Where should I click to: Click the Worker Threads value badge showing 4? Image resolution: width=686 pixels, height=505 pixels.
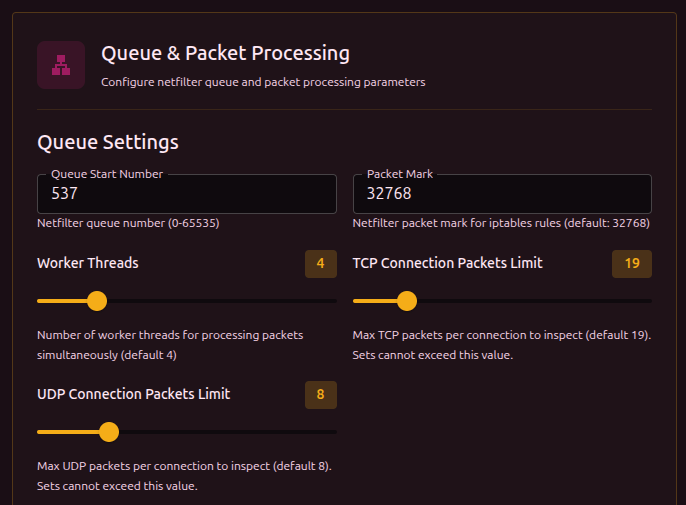pos(320,264)
